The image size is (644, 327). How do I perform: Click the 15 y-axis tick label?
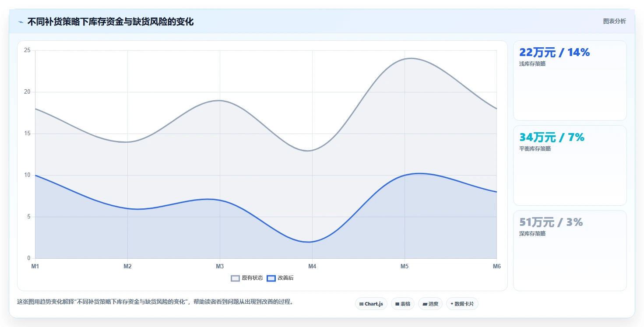[x=27, y=134]
